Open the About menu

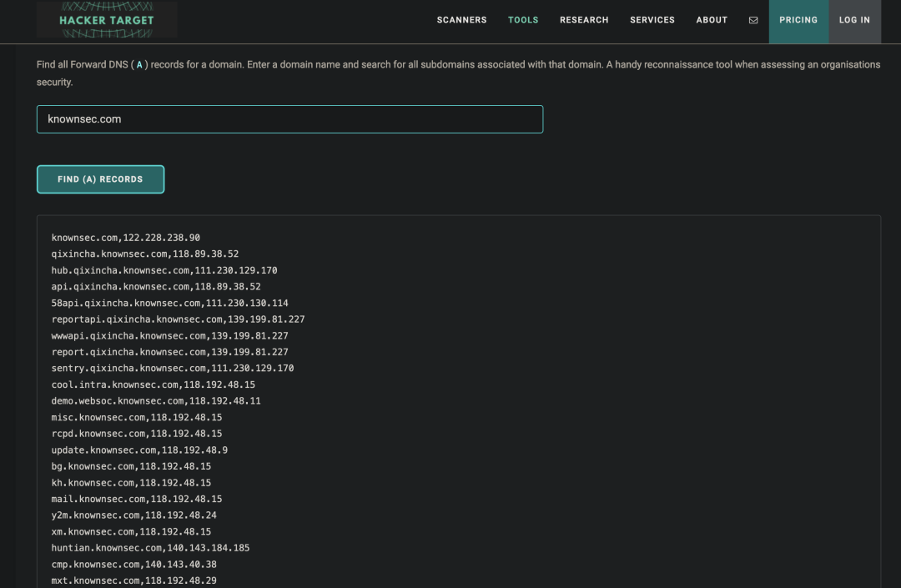(x=712, y=20)
